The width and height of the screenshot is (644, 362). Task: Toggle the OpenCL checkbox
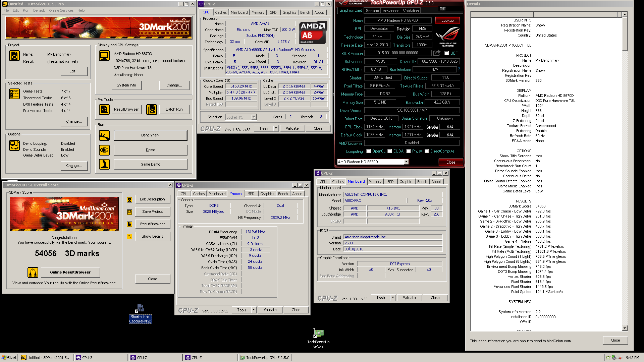point(369,151)
